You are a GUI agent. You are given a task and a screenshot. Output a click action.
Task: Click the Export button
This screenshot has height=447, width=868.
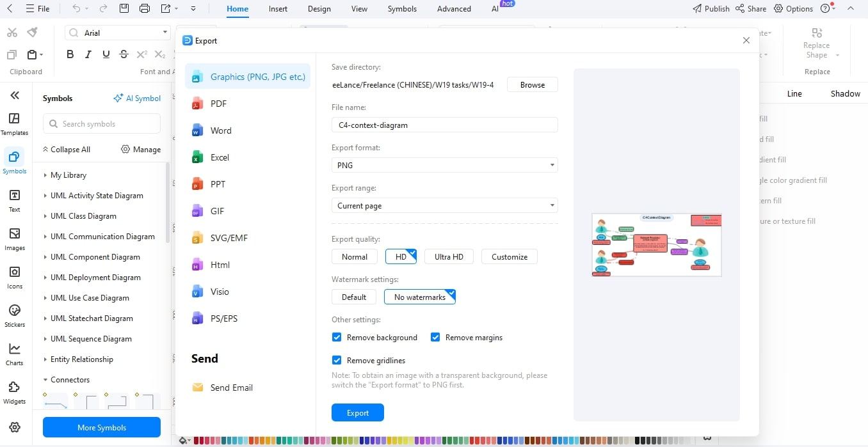pos(357,412)
